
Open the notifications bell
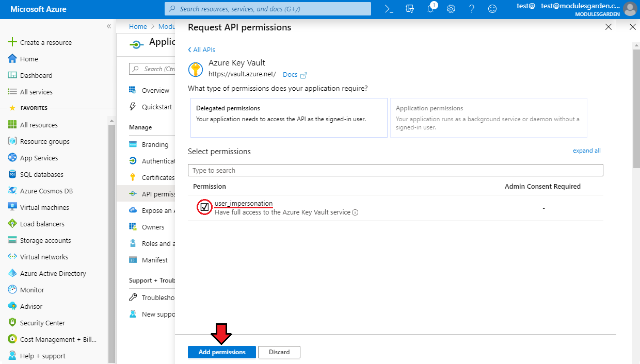tap(430, 9)
